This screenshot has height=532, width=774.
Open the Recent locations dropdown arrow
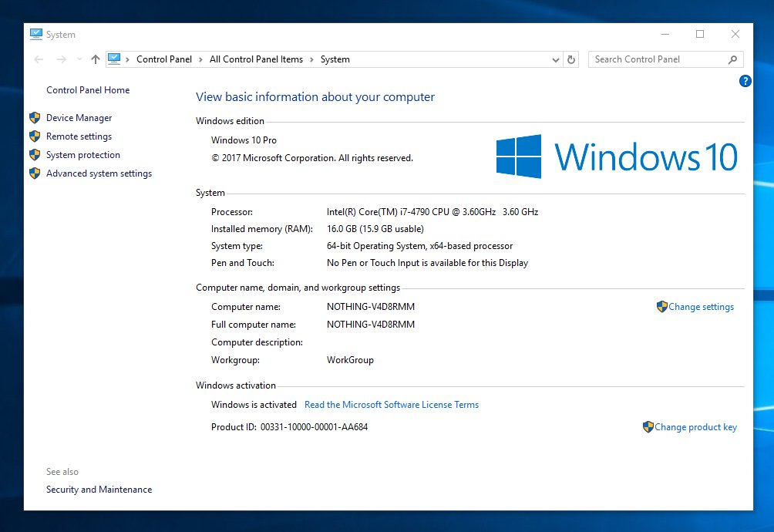tap(79, 60)
